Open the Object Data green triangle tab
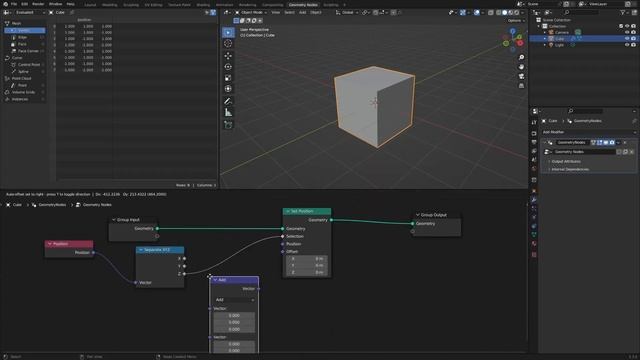 pos(534,235)
